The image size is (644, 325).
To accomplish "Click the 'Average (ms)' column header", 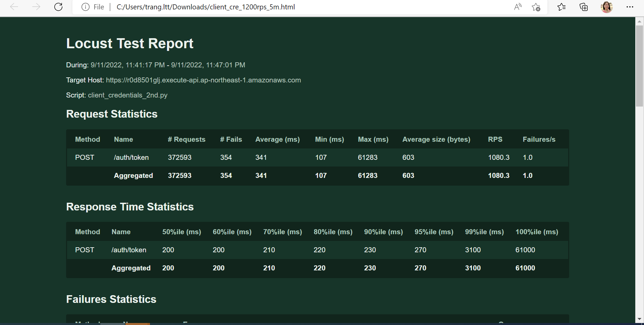I will click(277, 139).
